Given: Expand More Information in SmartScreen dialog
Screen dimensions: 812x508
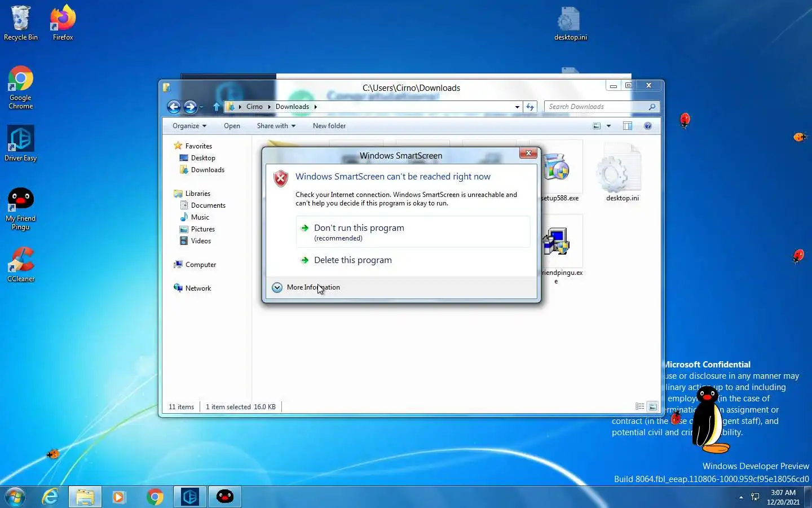Looking at the screenshot, I should pos(306,287).
